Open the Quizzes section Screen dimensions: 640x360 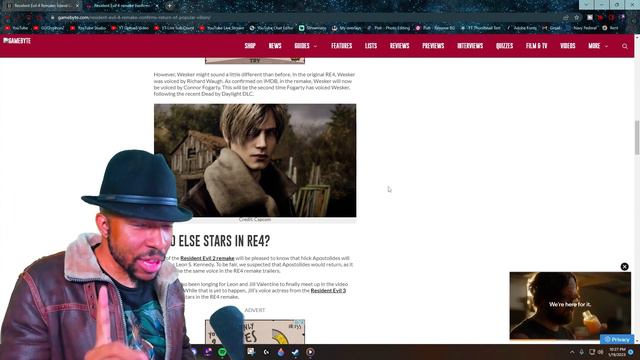coord(504,46)
